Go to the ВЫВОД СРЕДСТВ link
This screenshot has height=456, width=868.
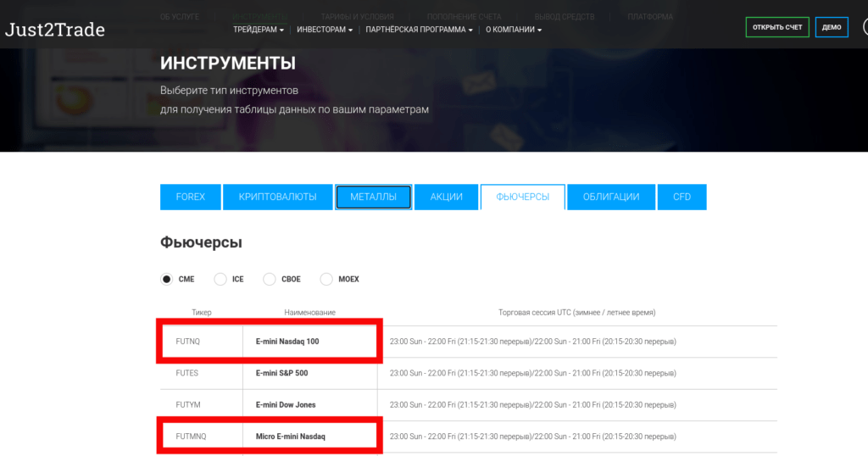(x=565, y=17)
